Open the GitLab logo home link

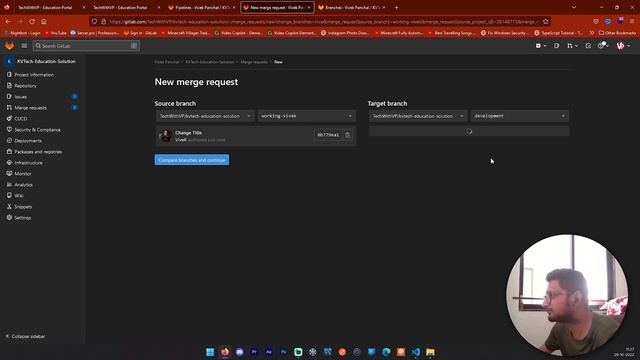click(9, 46)
